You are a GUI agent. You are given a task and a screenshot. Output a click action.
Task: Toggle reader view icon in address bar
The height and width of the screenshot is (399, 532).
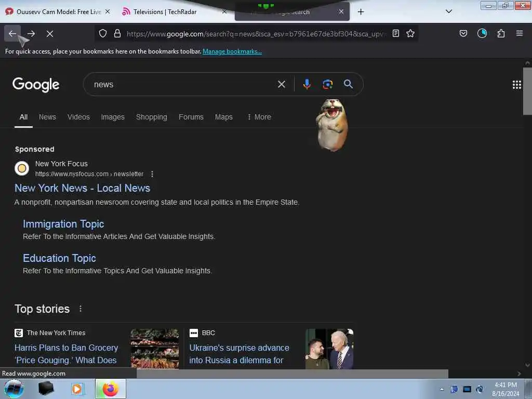[395, 33]
